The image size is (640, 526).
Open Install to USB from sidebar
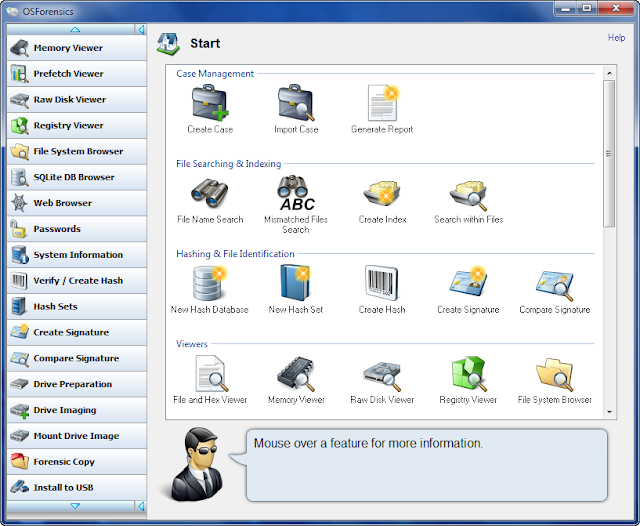(77, 487)
